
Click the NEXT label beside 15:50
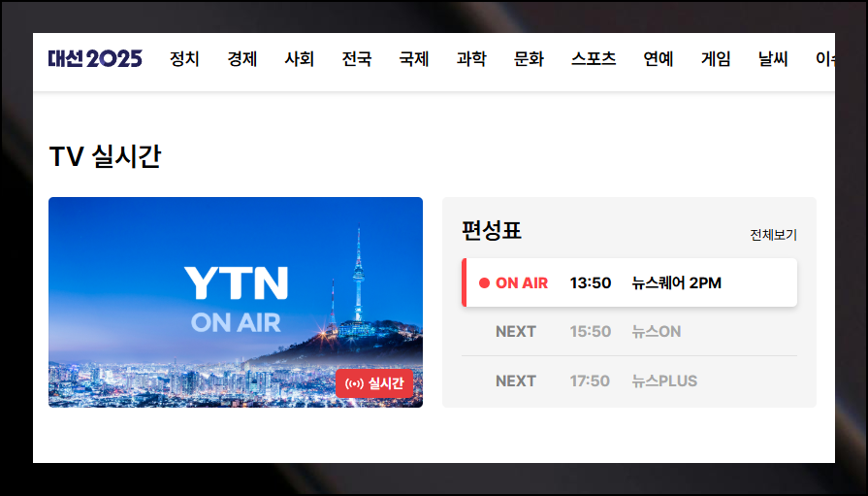pos(516,332)
